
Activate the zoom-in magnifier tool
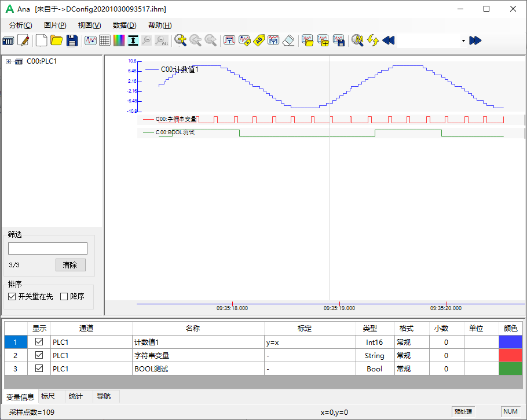click(x=181, y=40)
